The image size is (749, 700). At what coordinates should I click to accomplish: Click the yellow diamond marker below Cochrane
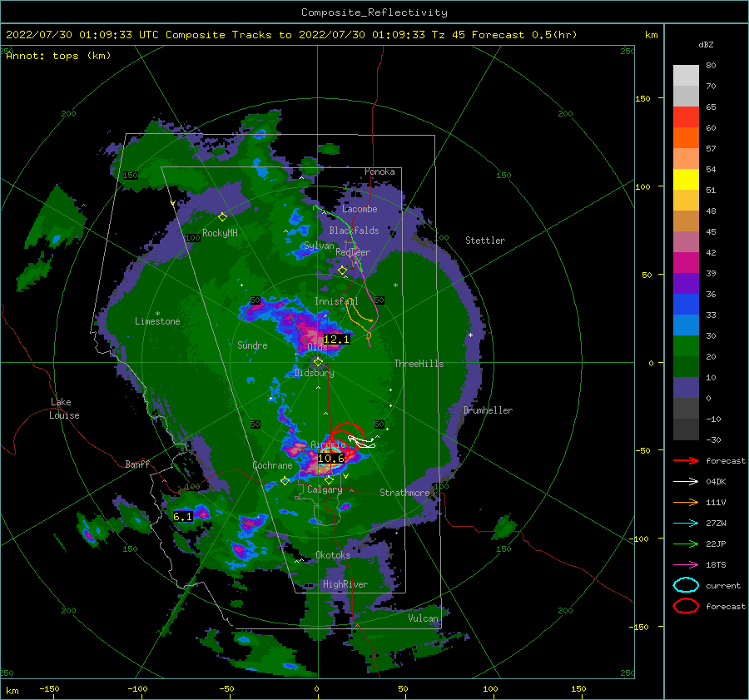point(285,481)
